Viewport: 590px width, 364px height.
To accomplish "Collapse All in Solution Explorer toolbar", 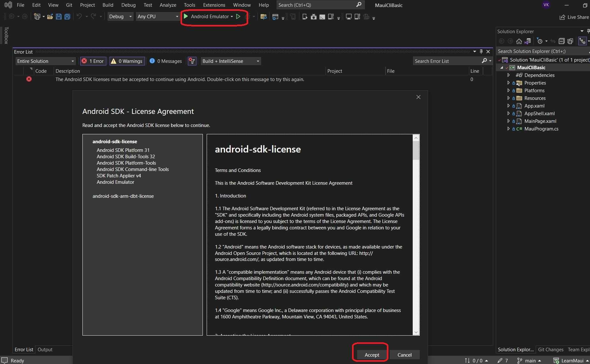I will 562,41.
